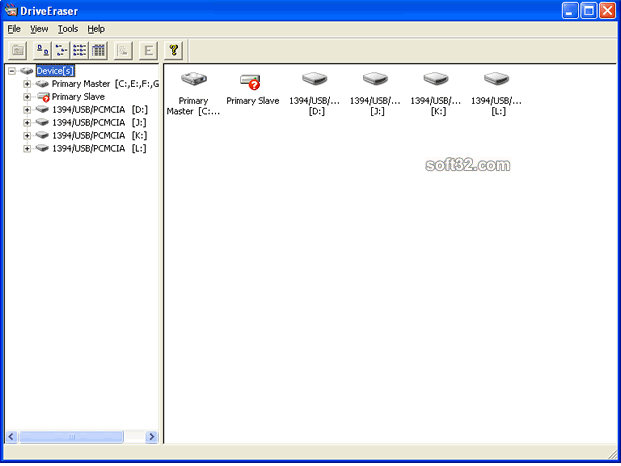Select 1394/USB [J:] large icon in pane
This screenshot has width=621, height=466.
click(x=375, y=79)
